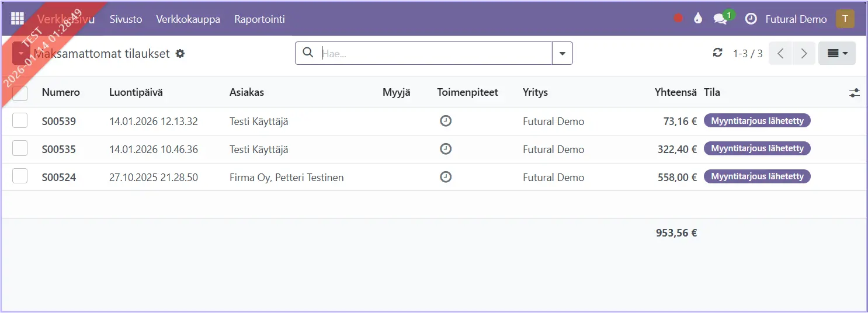The width and height of the screenshot is (868, 313).
Task: Open order S00524 from Firma Oy
Action: click(59, 177)
